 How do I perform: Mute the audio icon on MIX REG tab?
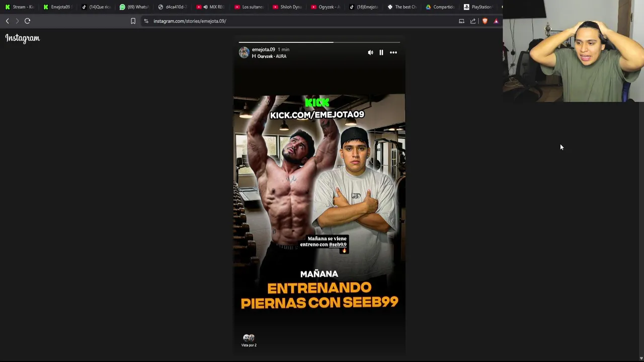(205, 7)
